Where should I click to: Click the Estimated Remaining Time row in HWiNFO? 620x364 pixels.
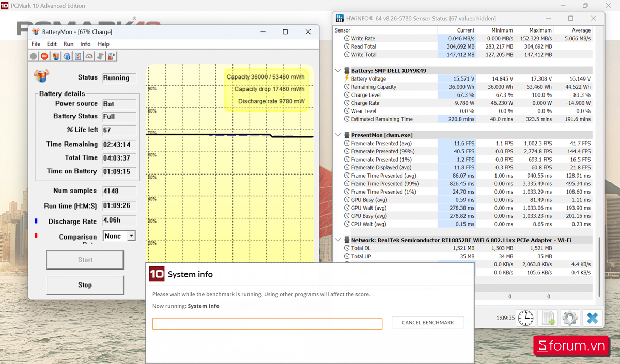coord(463,119)
